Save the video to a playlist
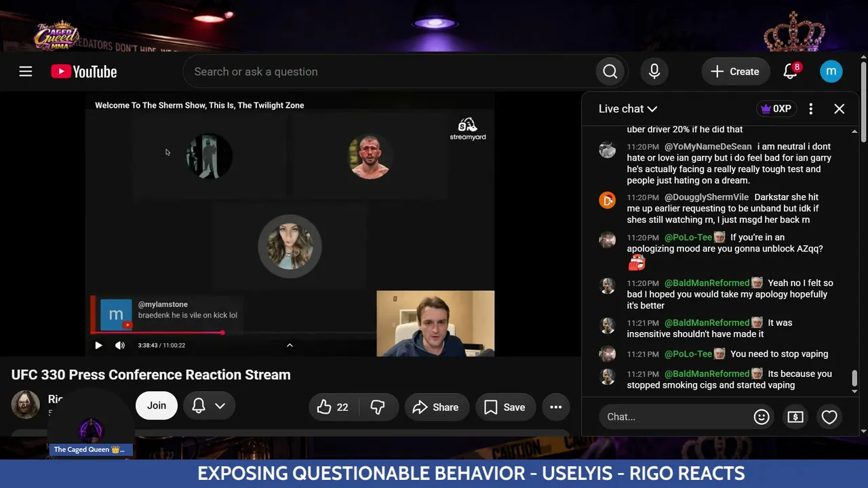The width and height of the screenshot is (868, 488). coord(505,407)
